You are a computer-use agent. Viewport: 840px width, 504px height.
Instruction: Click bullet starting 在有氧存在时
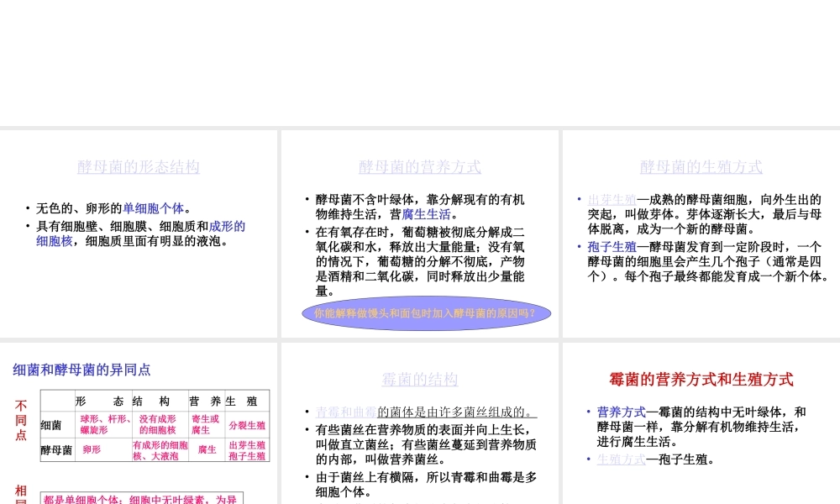tap(420, 261)
